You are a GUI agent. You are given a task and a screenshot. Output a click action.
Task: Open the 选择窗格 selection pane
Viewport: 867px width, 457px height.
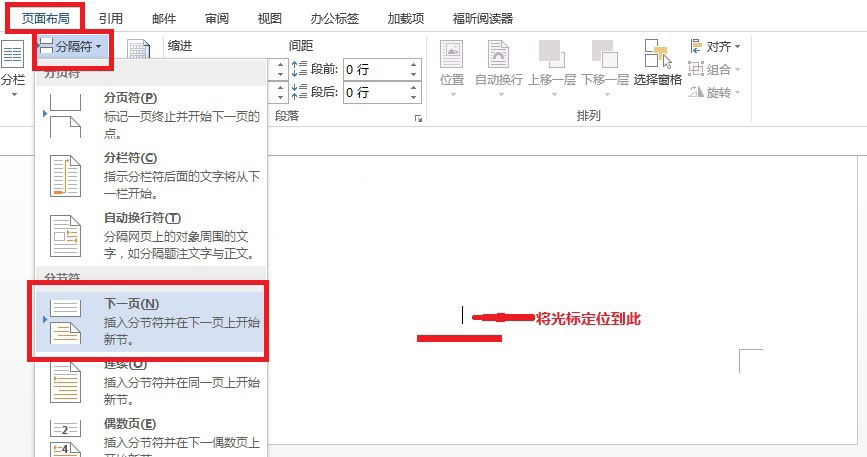[657, 62]
